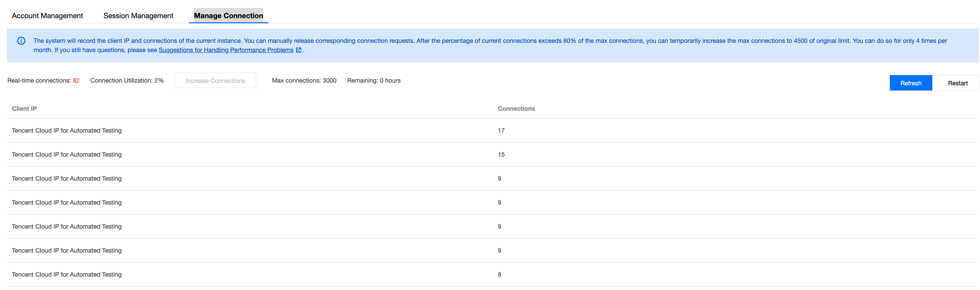Select the client IP name with 8 connections
980x290 pixels.
coord(67,275)
